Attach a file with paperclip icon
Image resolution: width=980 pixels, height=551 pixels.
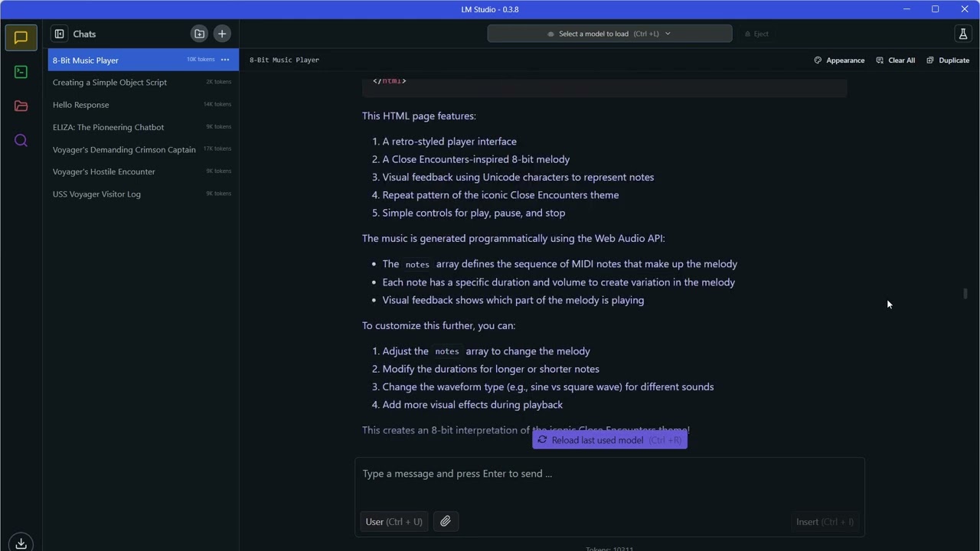coord(445,522)
